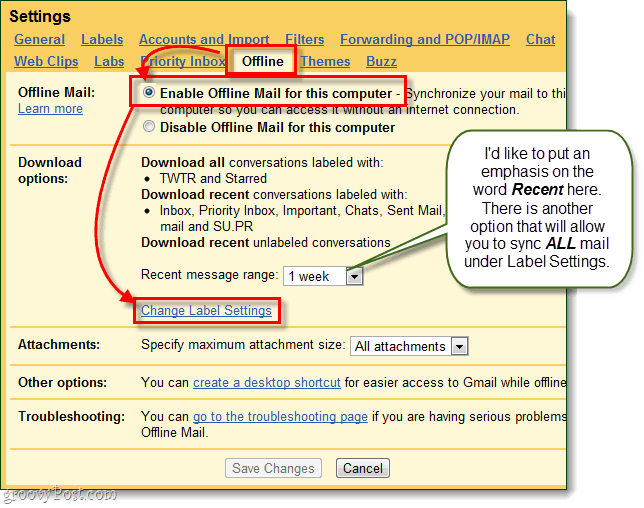The width and height of the screenshot is (644, 508).
Task: Click the Save Changes button
Action: pyautogui.click(x=273, y=468)
